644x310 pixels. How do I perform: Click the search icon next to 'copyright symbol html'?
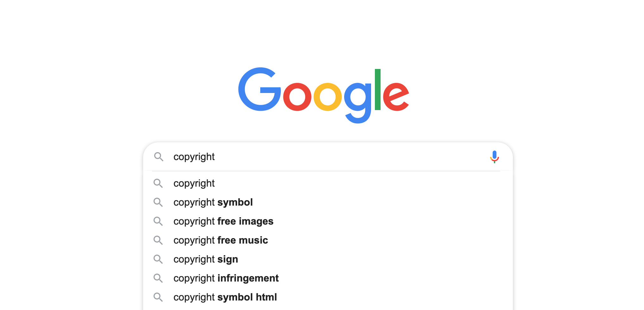[x=158, y=297]
